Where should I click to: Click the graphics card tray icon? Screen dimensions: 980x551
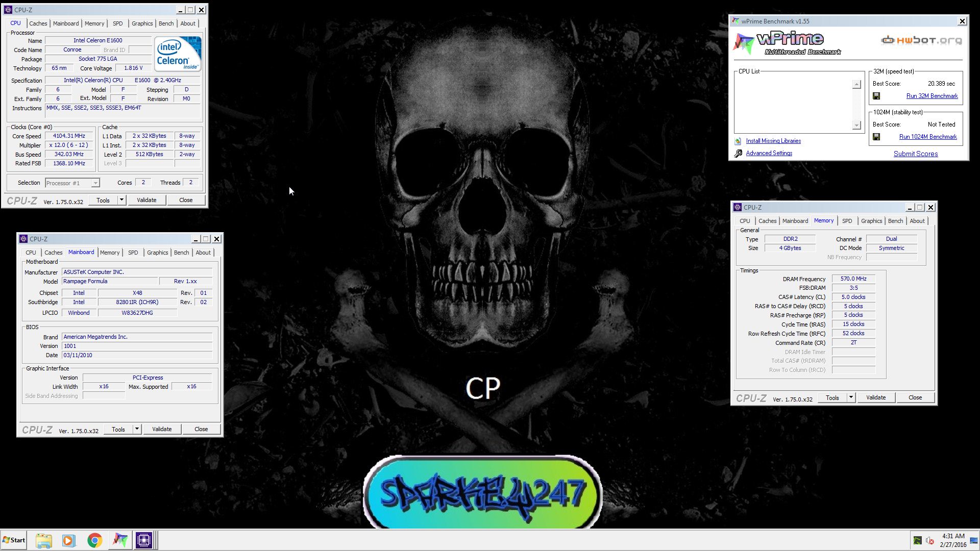pyautogui.click(x=917, y=541)
